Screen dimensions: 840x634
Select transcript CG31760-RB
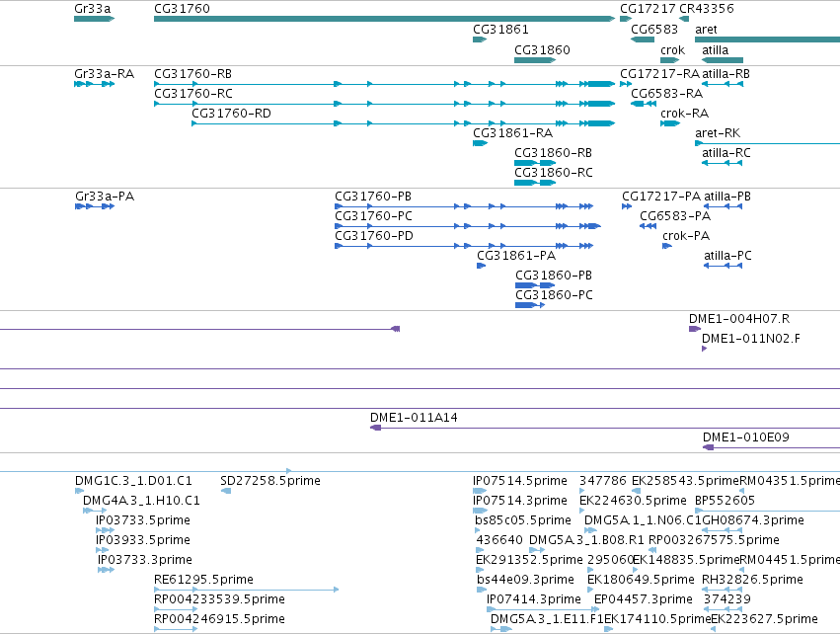192,73
